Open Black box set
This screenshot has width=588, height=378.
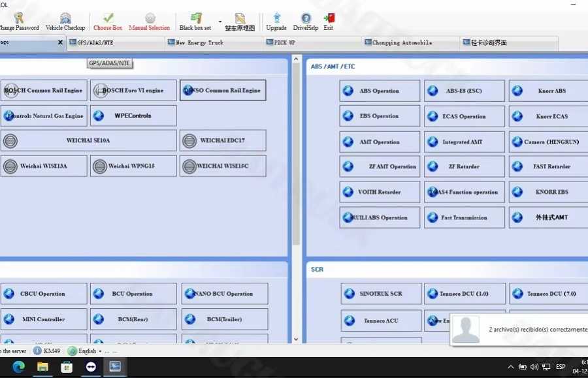(195, 22)
